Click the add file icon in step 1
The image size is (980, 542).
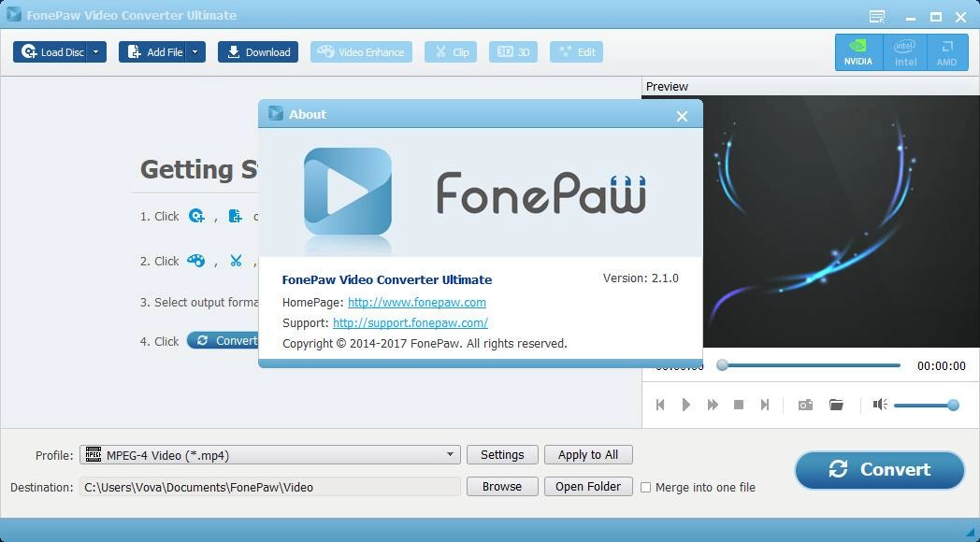(235, 216)
